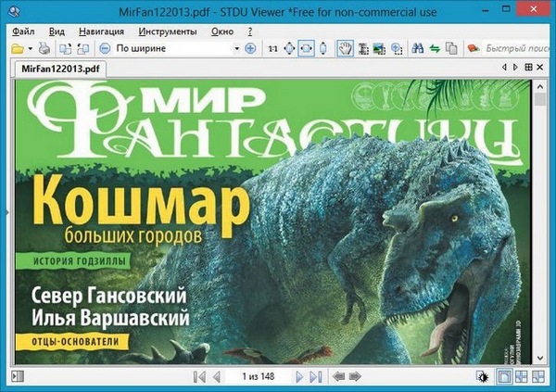This screenshot has width=556, height=392.
Task: Go to the next page
Action: [x=299, y=377]
